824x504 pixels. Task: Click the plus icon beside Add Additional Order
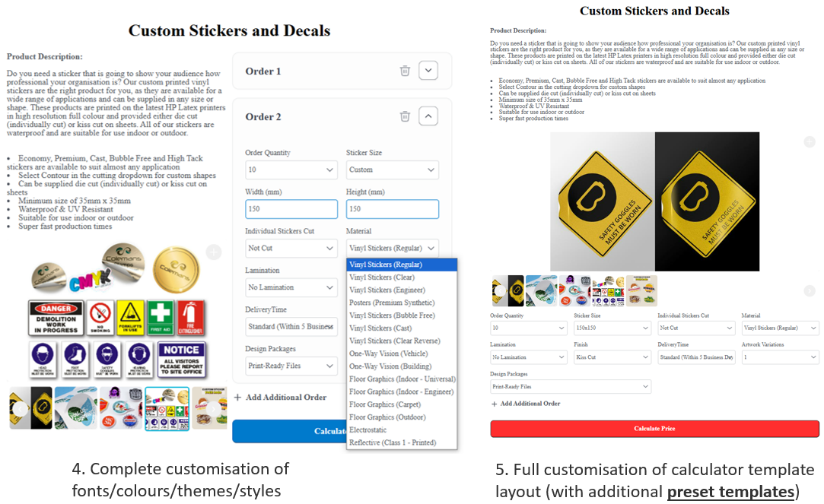tap(237, 398)
